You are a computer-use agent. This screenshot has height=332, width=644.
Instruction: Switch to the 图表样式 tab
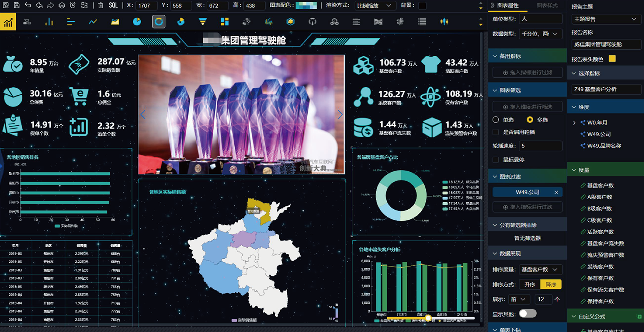point(547,5)
